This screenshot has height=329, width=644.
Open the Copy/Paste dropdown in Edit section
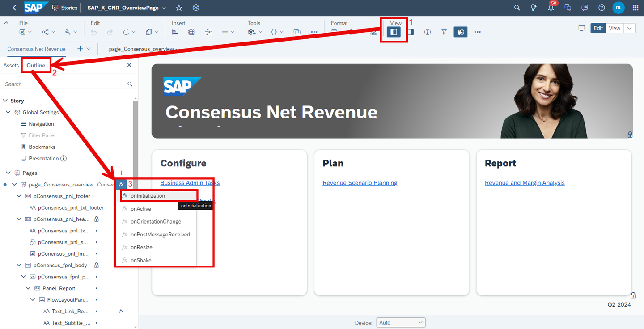tap(152, 32)
